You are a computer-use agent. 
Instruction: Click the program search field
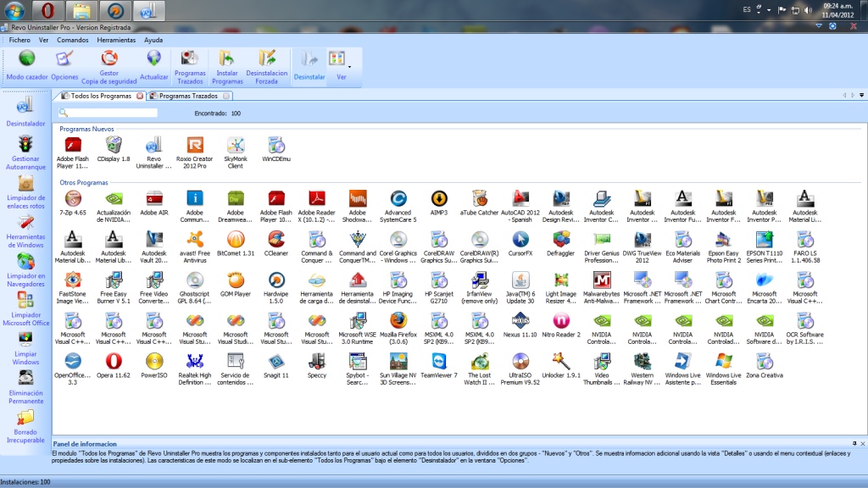click(108, 113)
